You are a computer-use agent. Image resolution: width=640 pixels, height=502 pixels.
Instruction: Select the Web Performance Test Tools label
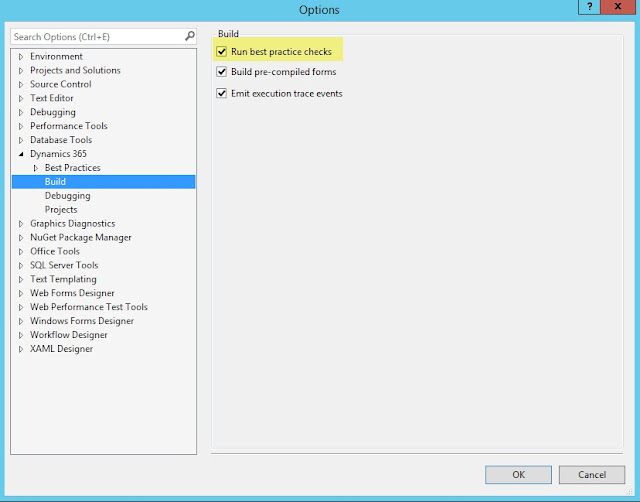[x=89, y=307]
